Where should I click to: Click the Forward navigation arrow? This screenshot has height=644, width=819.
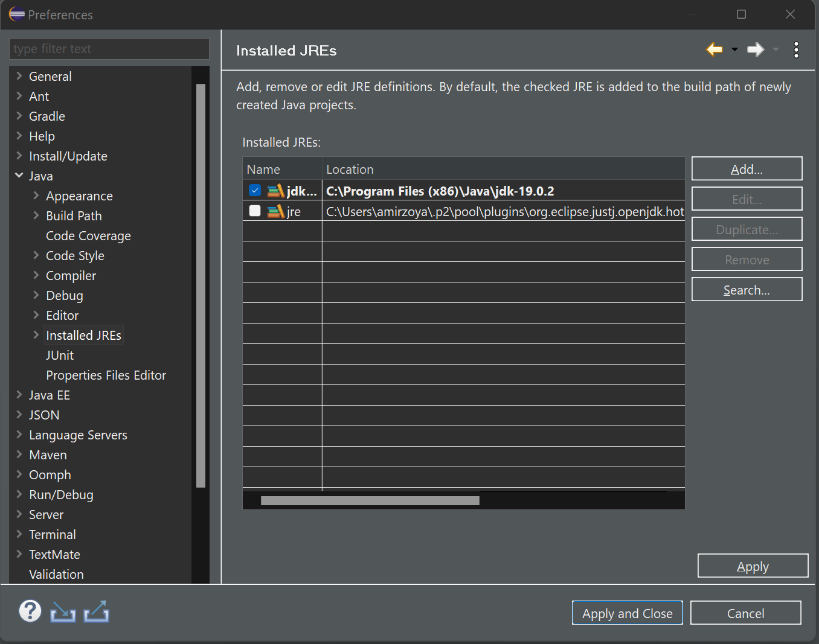coord(756,49)
